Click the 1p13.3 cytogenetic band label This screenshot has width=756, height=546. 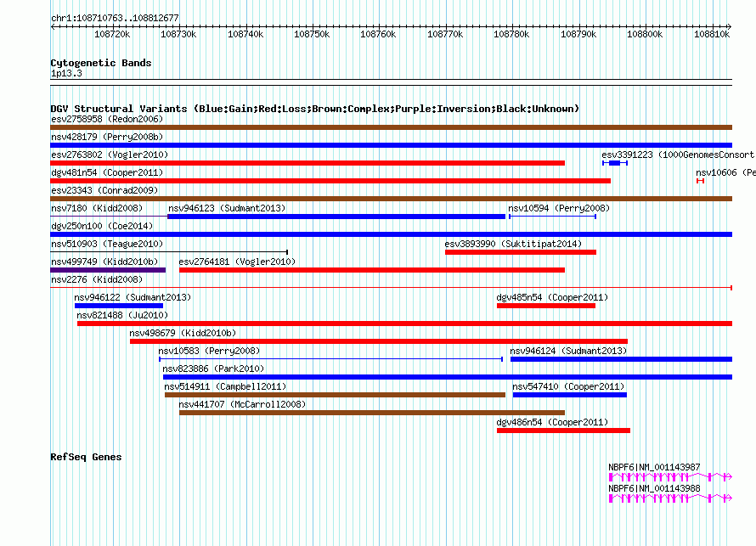point(66,73)
